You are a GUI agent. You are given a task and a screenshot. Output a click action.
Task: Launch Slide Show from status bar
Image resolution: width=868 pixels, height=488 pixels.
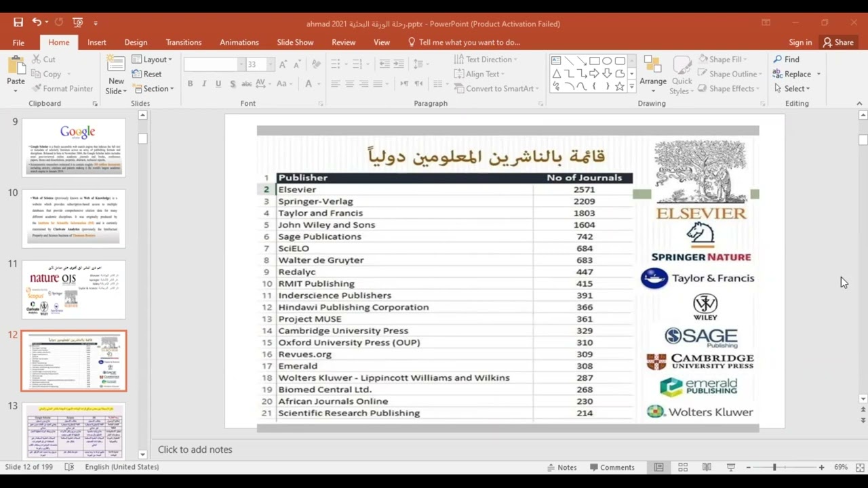(x=731, y=467)
